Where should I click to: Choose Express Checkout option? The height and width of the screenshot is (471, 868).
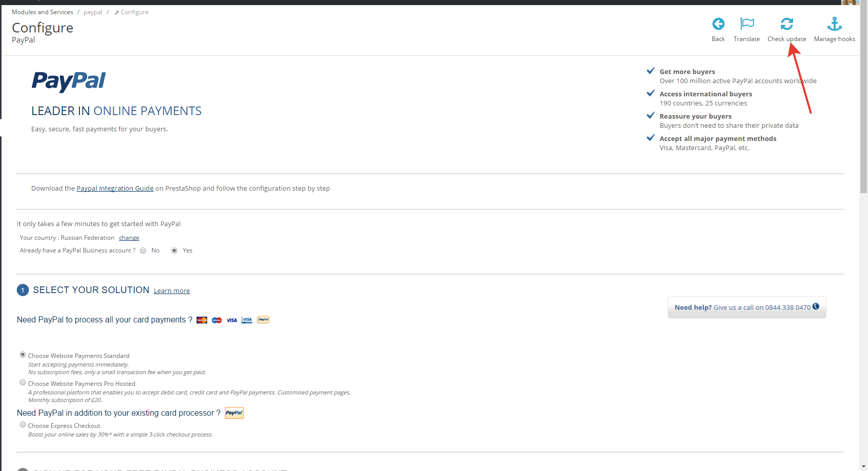[23, 424]
